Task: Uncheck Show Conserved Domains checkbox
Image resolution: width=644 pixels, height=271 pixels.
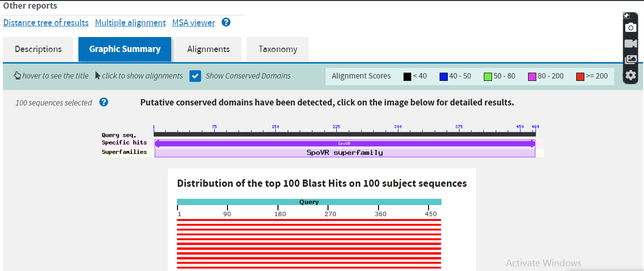Action: coord(195,76)
